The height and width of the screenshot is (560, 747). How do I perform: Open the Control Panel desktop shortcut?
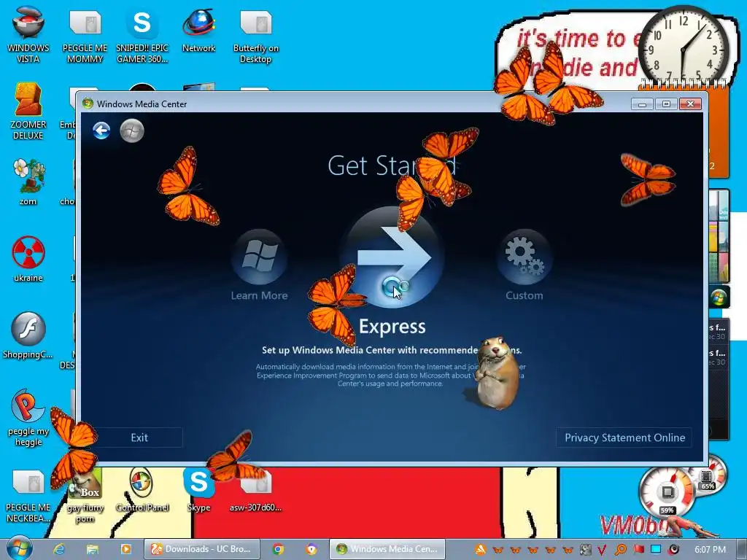pyautogui.click(x=142, y=491)
